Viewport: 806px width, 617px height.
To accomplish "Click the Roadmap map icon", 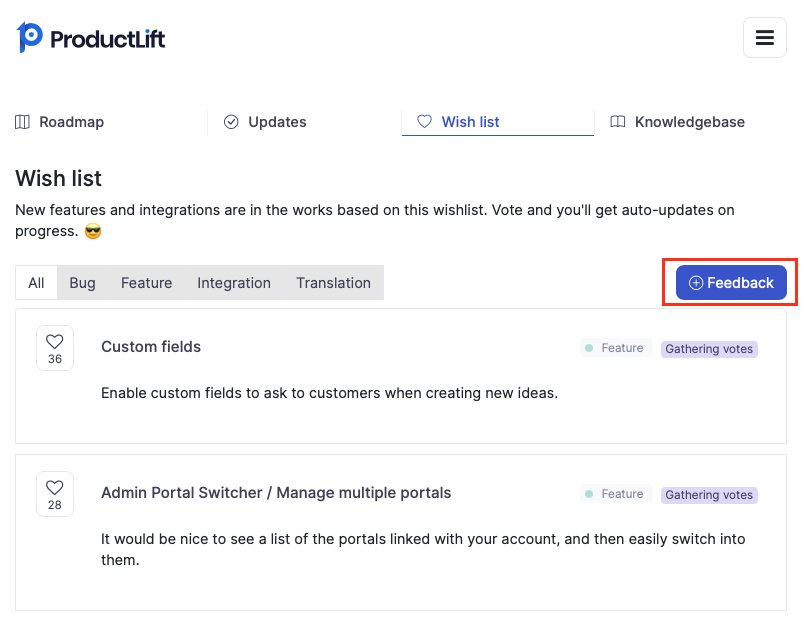I will 22,122.
